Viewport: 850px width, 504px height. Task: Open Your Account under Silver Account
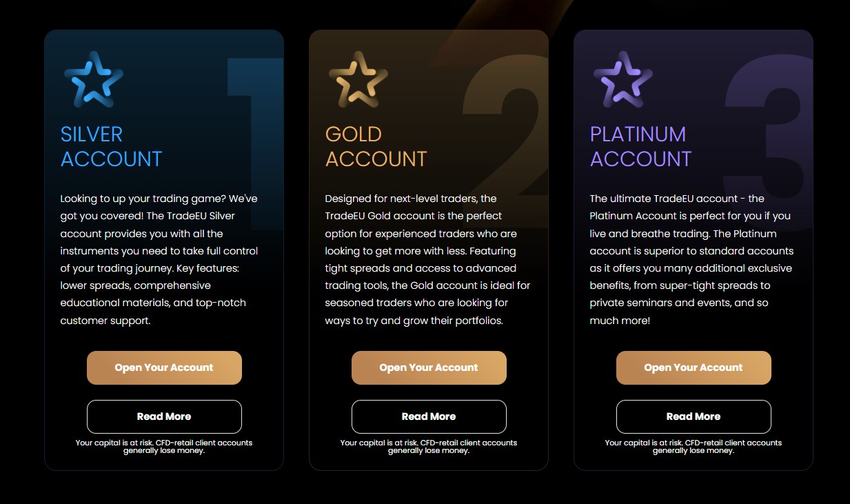(164, 367)
